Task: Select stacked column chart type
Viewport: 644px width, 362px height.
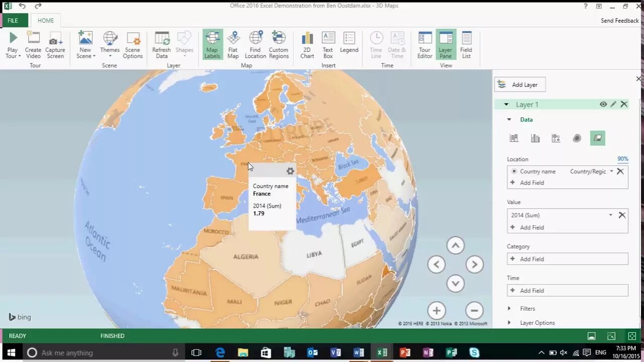Action: point(514,138)
